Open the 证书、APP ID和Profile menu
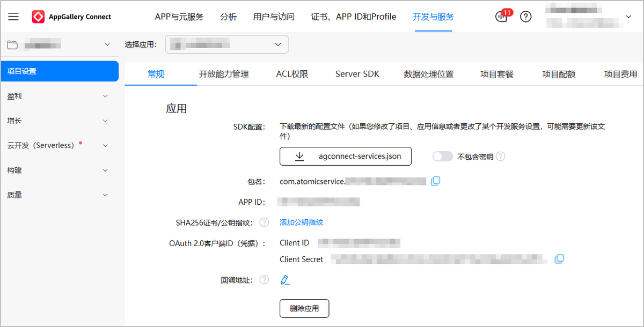Viewport: 644px width, 327px height. pos(353,17)
